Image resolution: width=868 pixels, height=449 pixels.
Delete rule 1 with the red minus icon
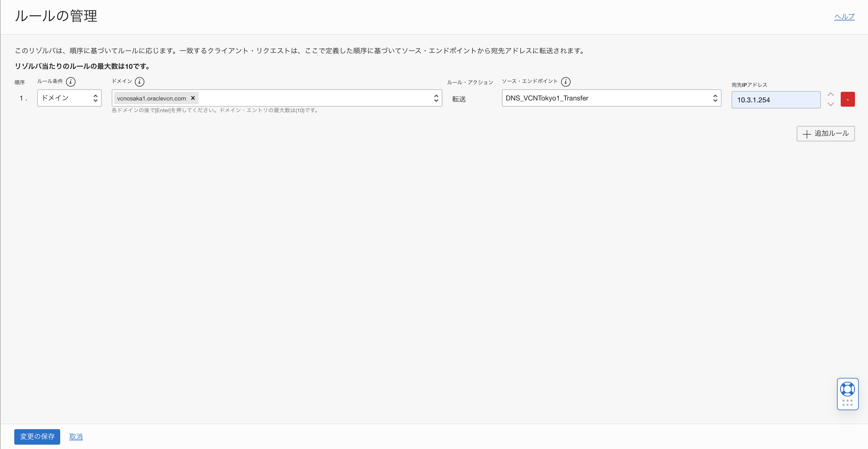click(848, 99)
